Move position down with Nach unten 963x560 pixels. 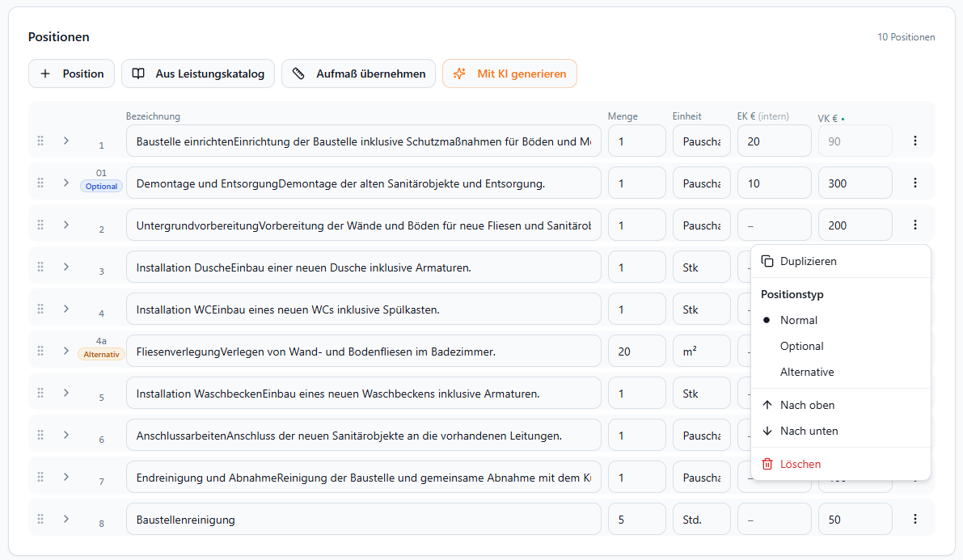click(841, 431)
